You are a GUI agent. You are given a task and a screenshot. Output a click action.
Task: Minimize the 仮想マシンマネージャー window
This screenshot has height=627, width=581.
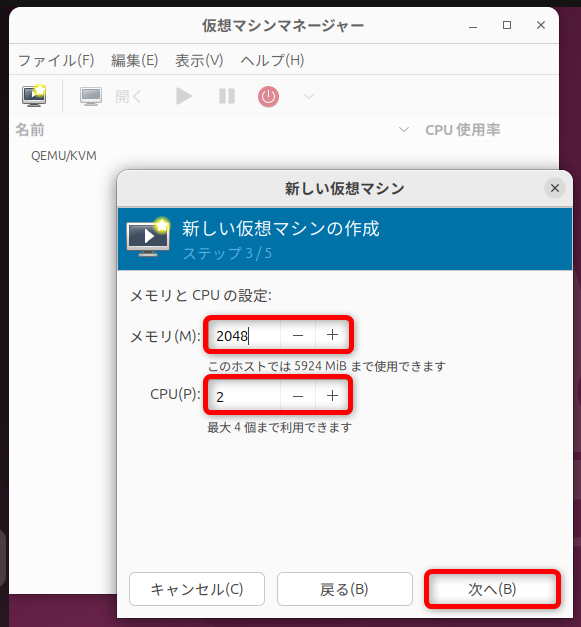point(473,26)
